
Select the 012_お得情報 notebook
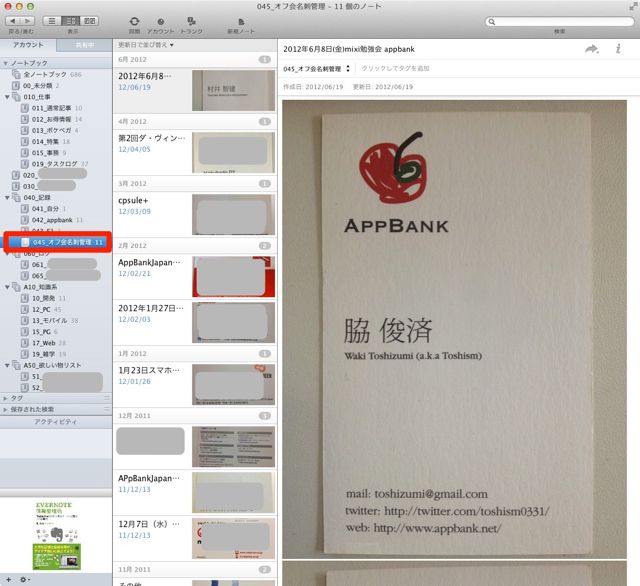51,119
